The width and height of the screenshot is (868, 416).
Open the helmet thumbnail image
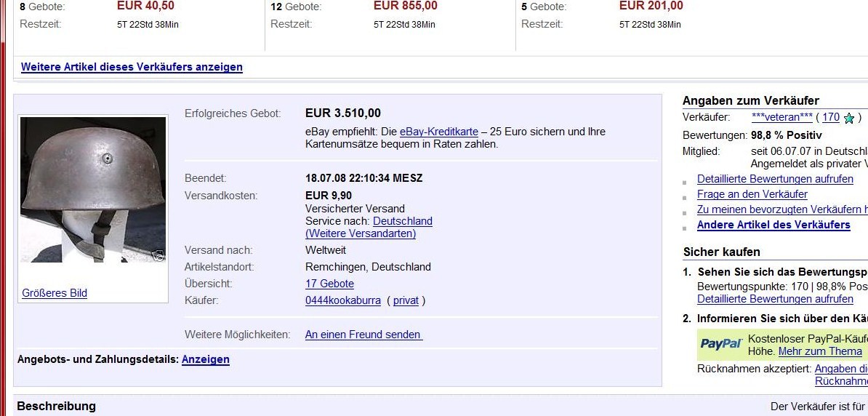click(x=93, y=189)
